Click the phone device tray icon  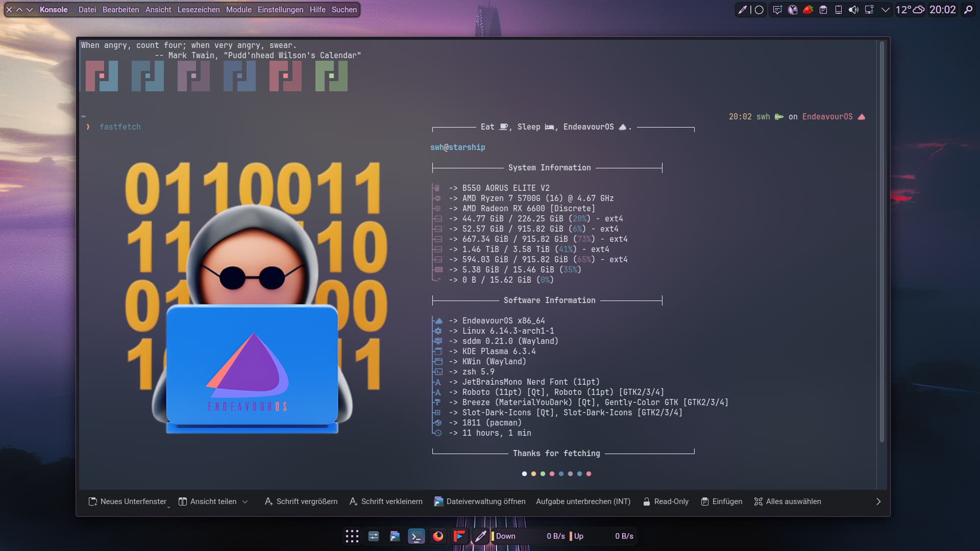[x=839, y=10]
